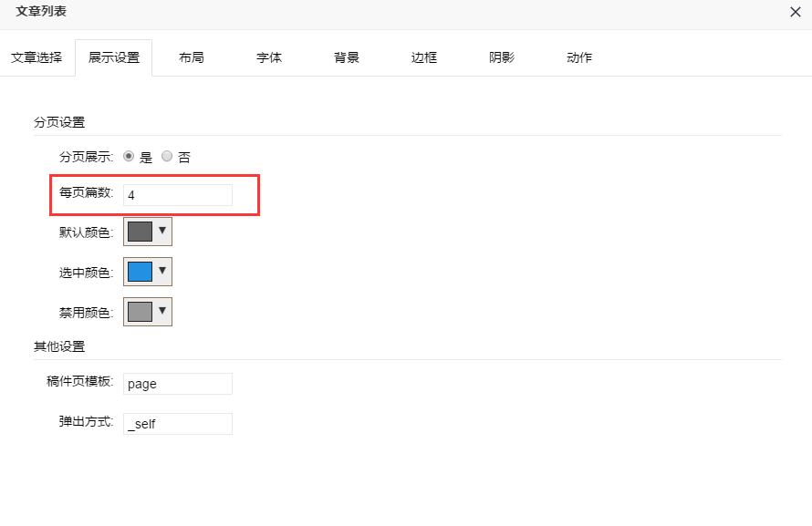Image resolution: width=812 pixels, height=526 pixels.
Task: Click the 每页篇数 input field
Action: point(178,195)
